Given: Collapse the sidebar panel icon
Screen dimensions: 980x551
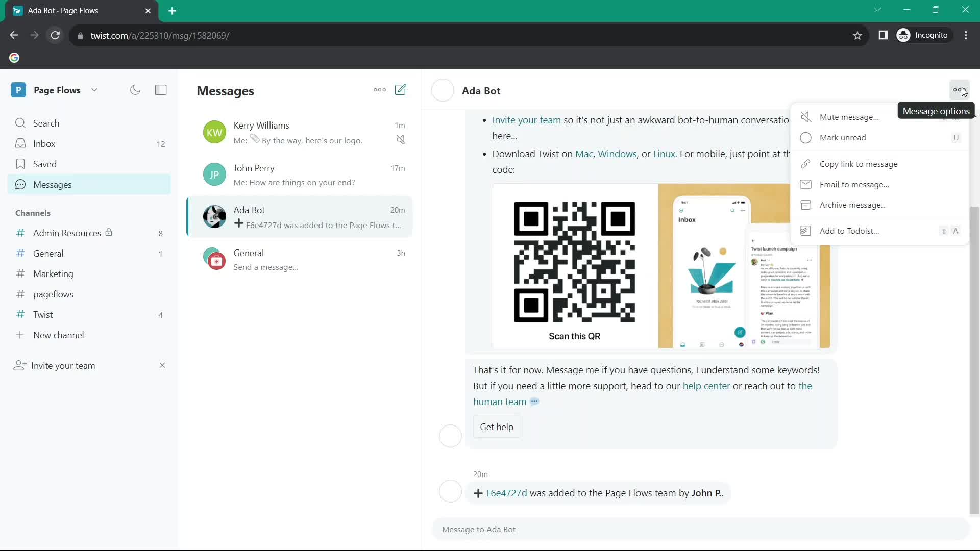Looking at the screenshot, I should [161, 90].
